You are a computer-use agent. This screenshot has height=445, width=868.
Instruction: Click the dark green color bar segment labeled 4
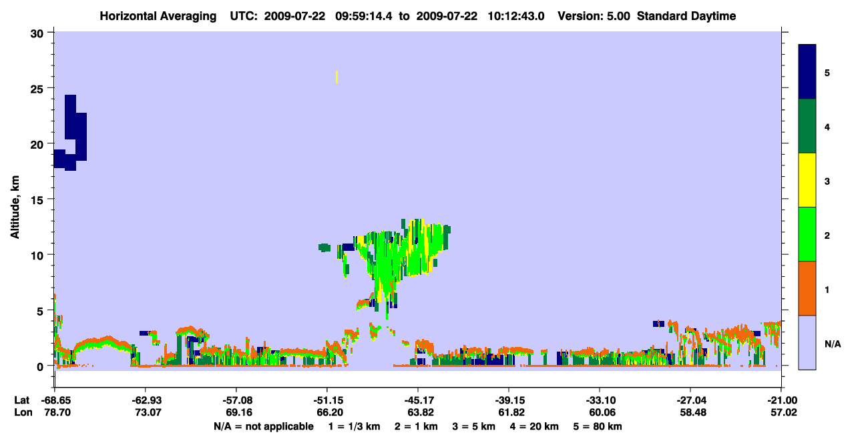point(807,126)
